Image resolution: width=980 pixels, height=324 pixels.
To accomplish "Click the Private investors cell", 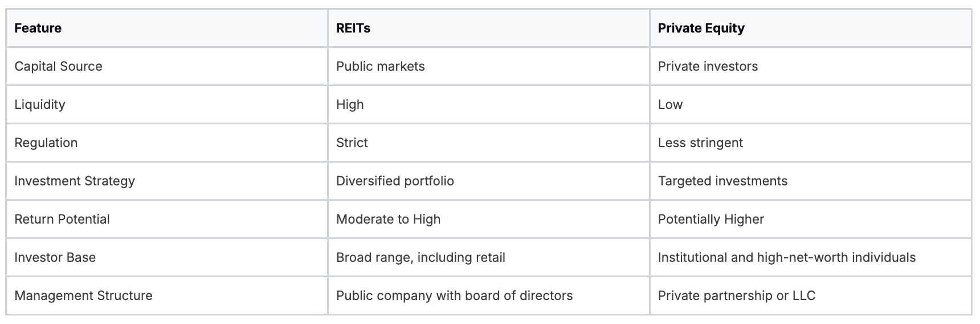I will 708,66.
